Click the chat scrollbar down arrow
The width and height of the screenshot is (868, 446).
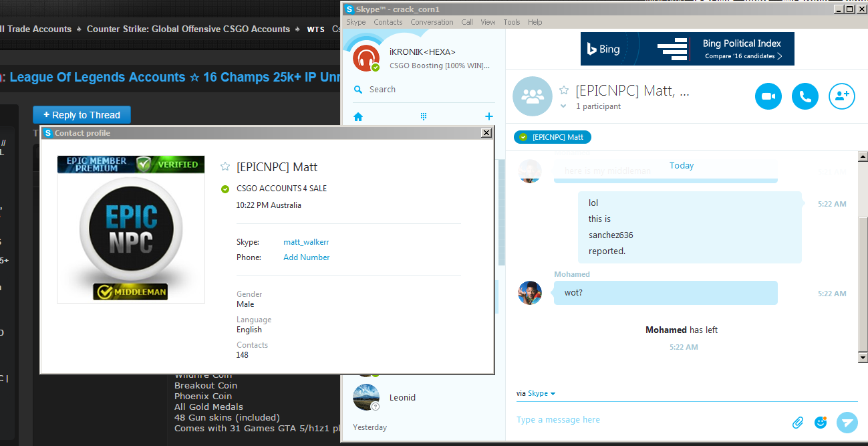point(863,358)
